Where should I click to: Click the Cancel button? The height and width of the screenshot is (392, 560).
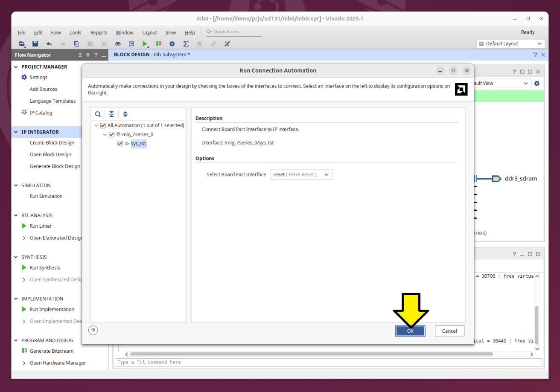(x=449, y=331)
